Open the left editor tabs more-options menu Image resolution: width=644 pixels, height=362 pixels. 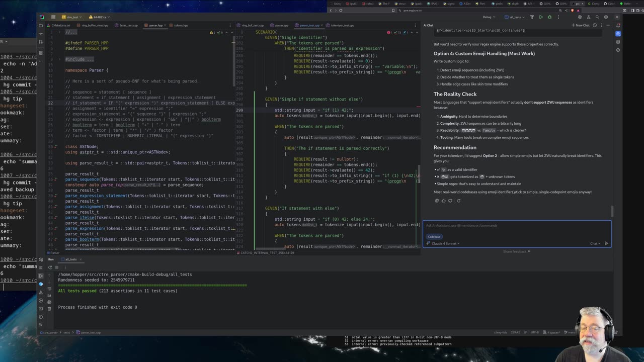230,25
